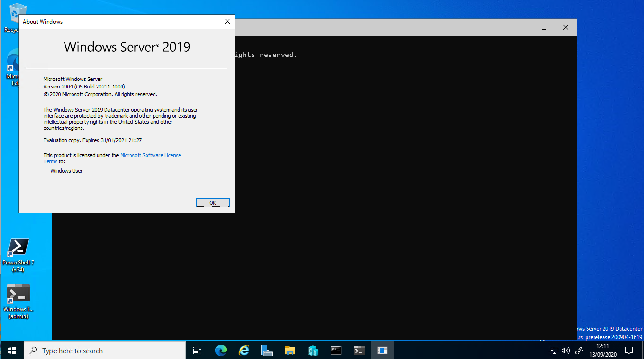Select the active winver taskbar button
Viewport: 644px width, 359px height.
pos(382,351)
